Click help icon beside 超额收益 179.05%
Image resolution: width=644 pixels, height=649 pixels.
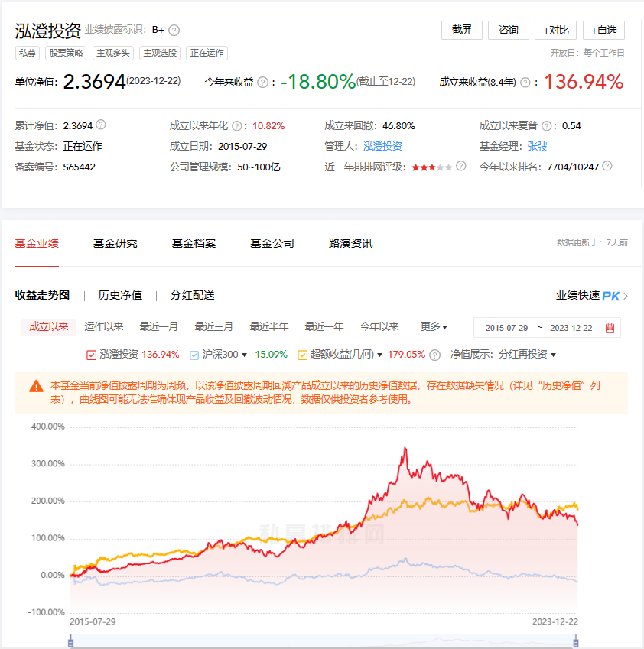434,355
